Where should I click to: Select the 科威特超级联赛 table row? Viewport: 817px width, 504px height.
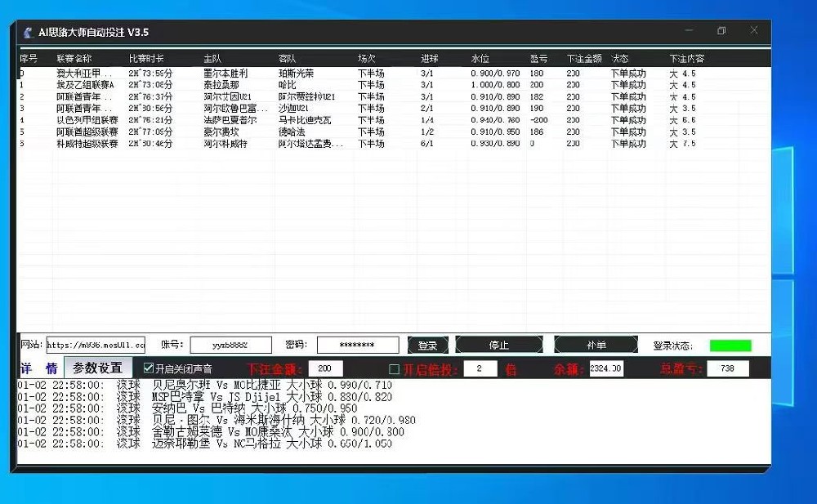coord(245,143)
